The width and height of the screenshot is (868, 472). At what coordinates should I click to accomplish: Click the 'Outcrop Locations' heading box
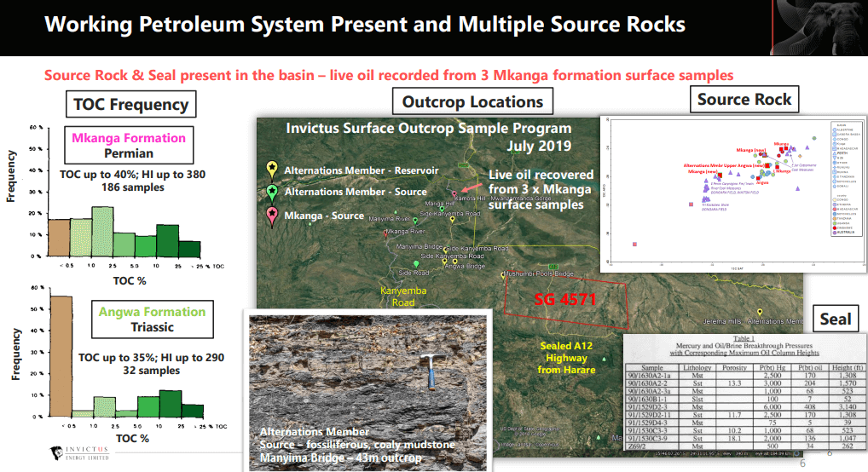click(x=472, y=102)
